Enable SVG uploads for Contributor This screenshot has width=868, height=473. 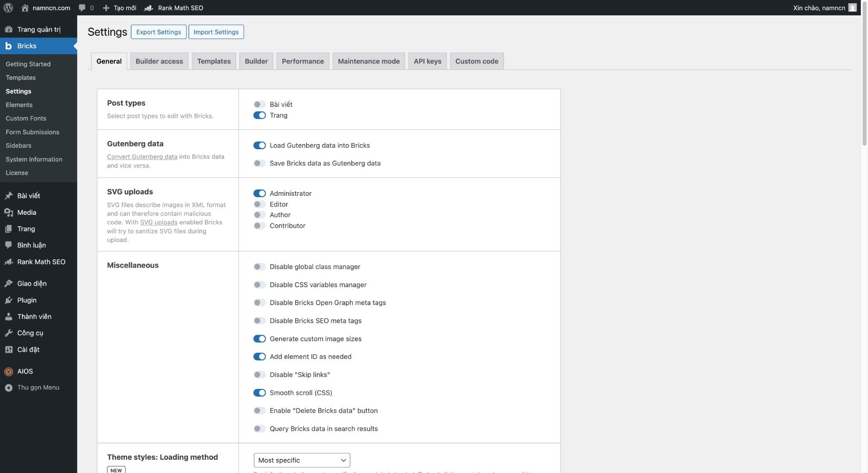(x=259, y=226)
